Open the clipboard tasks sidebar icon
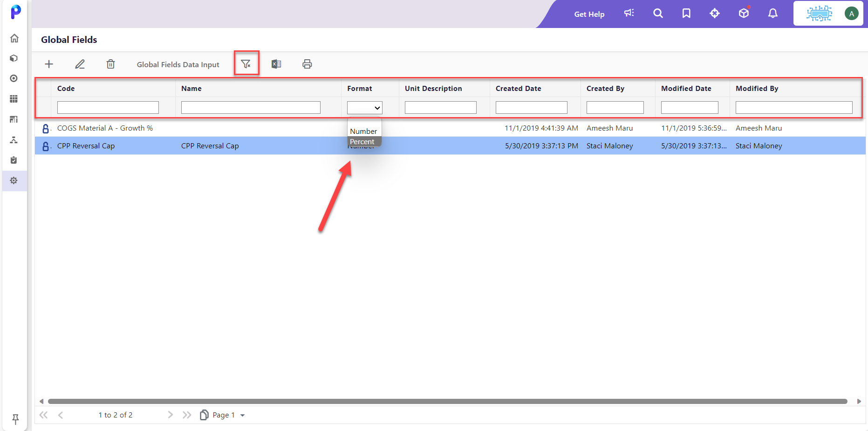Screen dimensions: 868x431 (x=14, y=160)
